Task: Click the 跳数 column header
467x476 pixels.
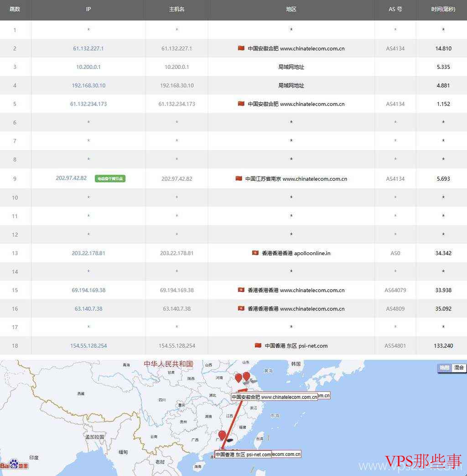Action: click(x=15, y=10)
